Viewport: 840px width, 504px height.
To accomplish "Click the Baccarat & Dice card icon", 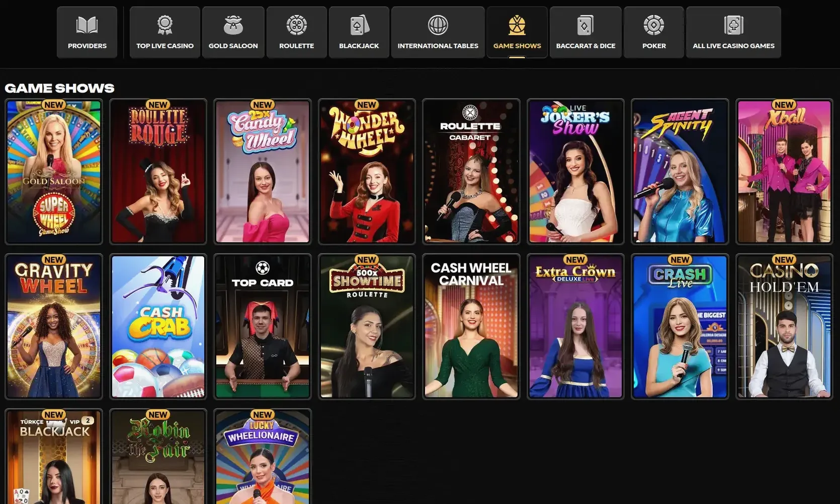I will [x=585, y=25].
